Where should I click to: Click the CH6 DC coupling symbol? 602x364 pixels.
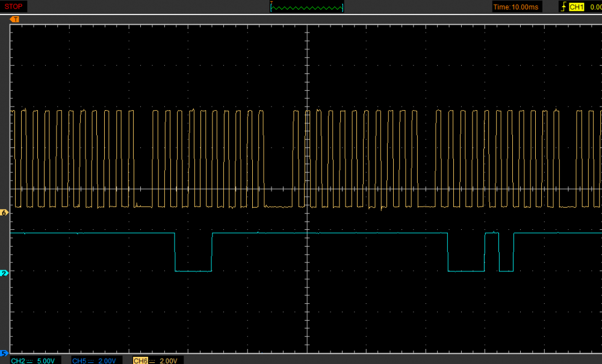point(152,360)
